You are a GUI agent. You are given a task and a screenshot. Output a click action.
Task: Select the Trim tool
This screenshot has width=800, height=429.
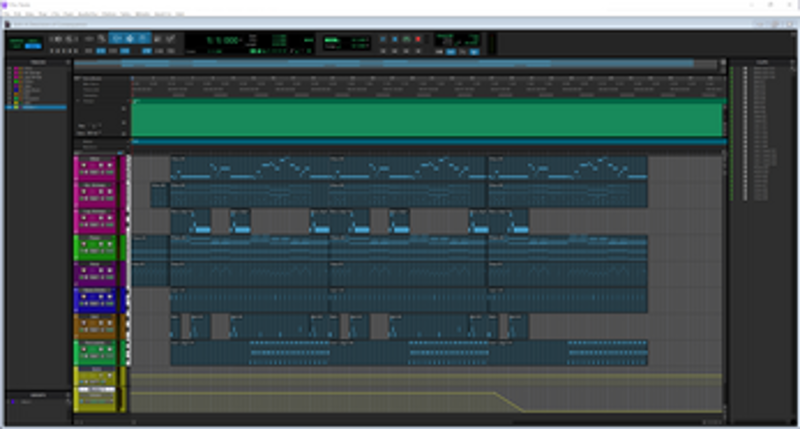117,39
